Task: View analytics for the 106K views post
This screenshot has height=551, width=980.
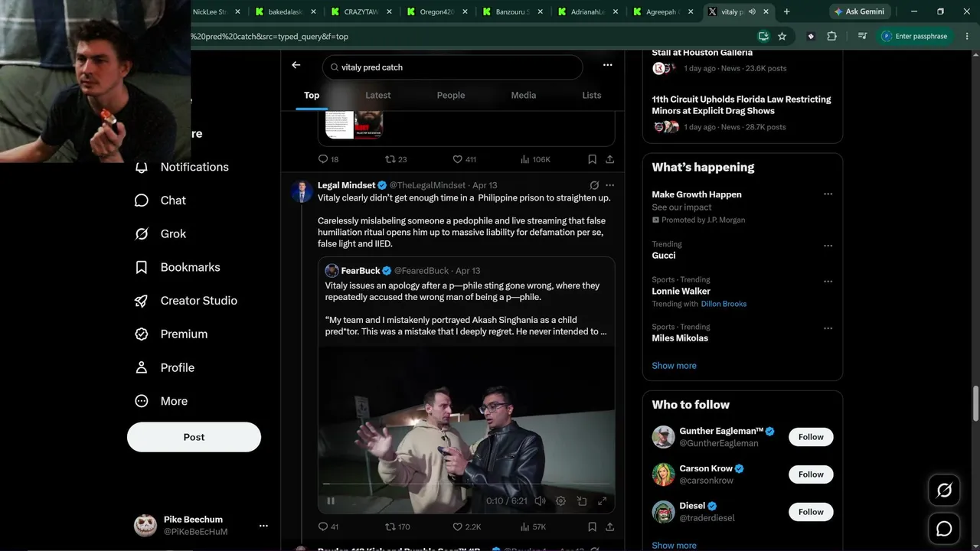Action: (535, 159)
